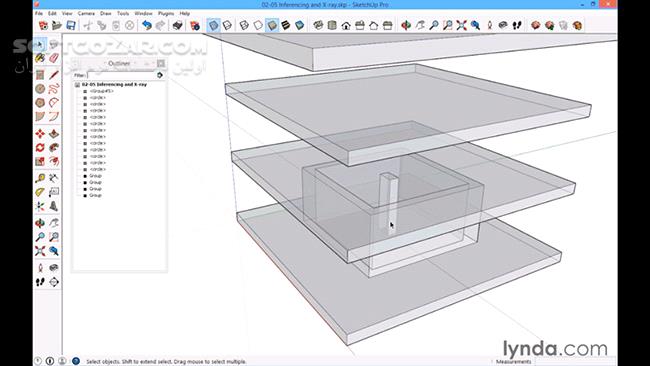Switch to Front view house icon
The height and width of the screenshot is (366, 650).
(x=346, y=25)
